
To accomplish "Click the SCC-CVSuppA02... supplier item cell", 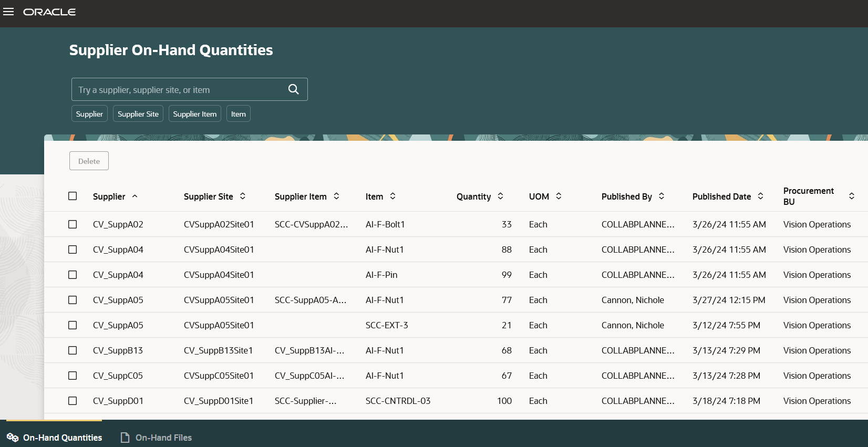I will click(311, 224).
